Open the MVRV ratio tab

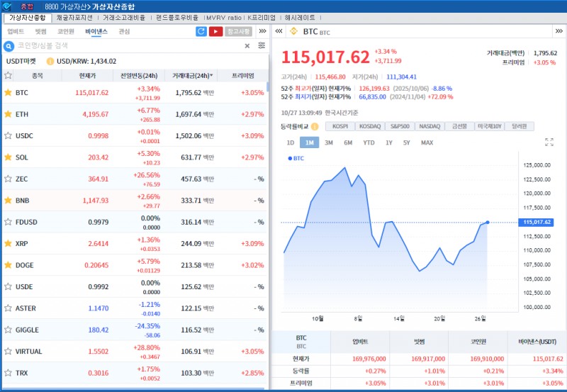pos(224,17)
